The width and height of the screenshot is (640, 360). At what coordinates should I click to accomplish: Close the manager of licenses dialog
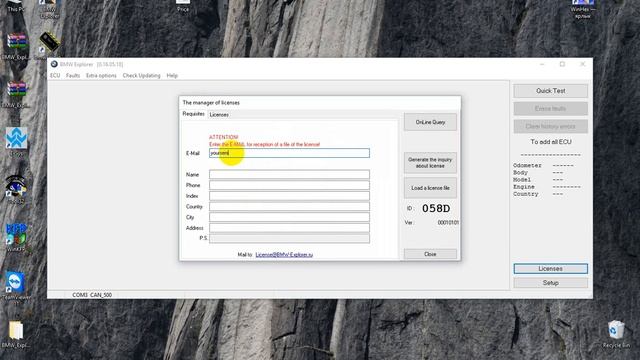click(430, 254)
